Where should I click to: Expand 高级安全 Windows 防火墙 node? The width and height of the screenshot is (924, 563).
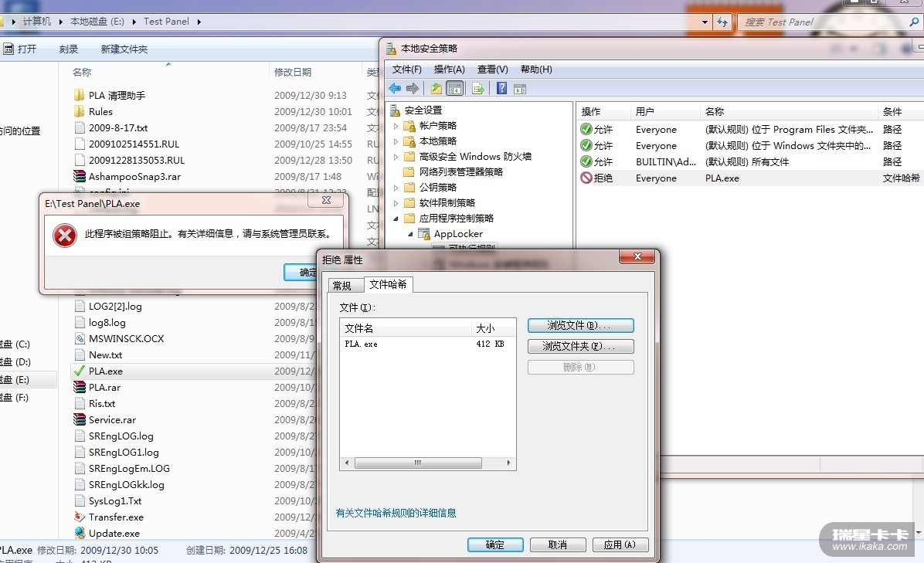coord(396,156)
